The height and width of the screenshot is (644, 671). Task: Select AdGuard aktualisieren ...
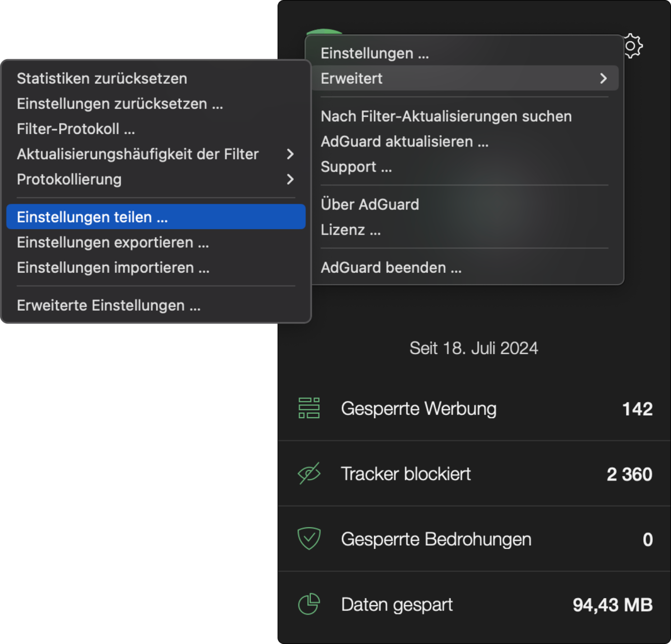(465, 142)
